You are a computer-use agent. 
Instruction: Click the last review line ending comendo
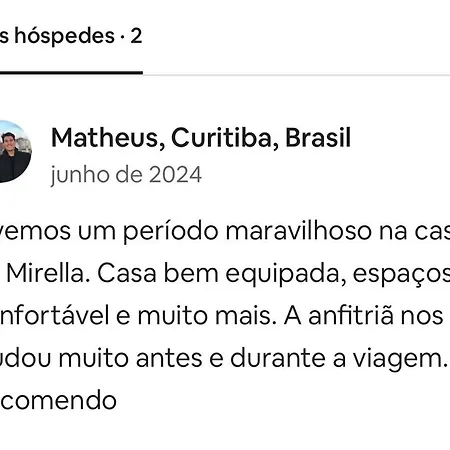58,401
